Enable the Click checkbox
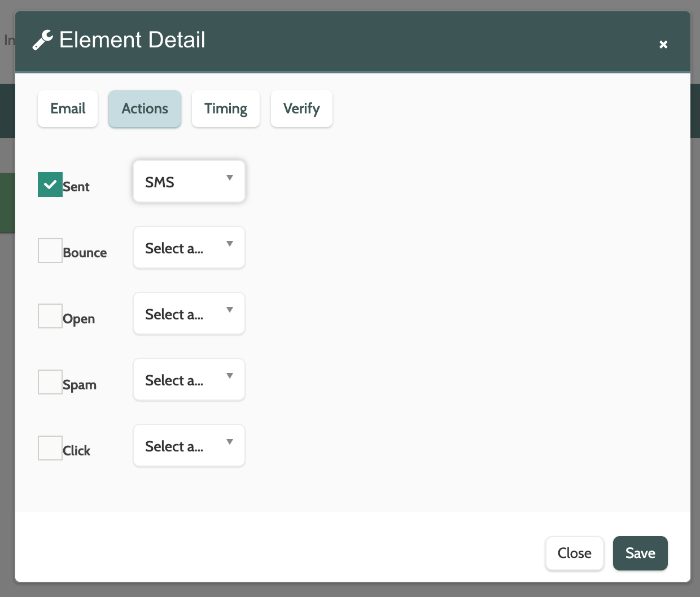700x597 pixels. pos(50,449)
